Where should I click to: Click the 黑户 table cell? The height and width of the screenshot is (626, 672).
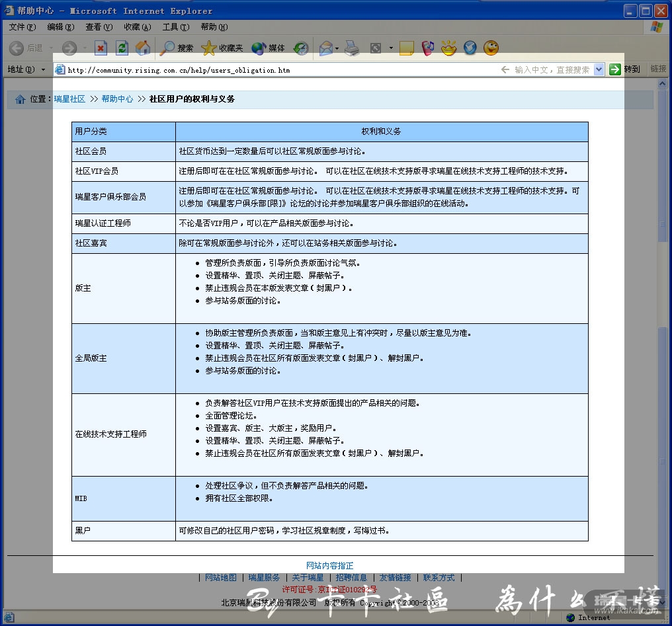[x=124, y=531]
